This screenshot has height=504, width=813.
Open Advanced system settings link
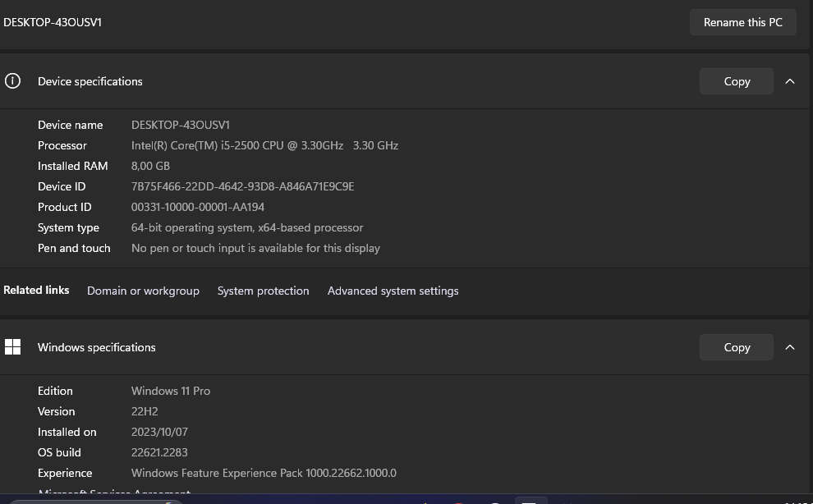pos(393,291)
